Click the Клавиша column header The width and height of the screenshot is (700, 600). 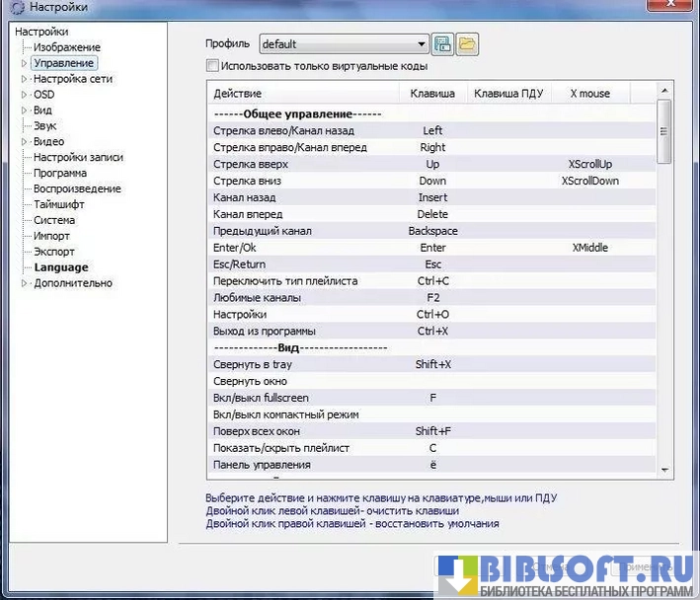[432, 94]
